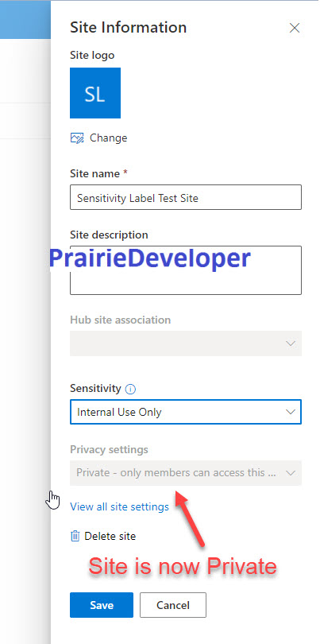Click the Site name input field
Image resolution: width=320 pixels, height=644 pixels.
click(x=186, y=197)
